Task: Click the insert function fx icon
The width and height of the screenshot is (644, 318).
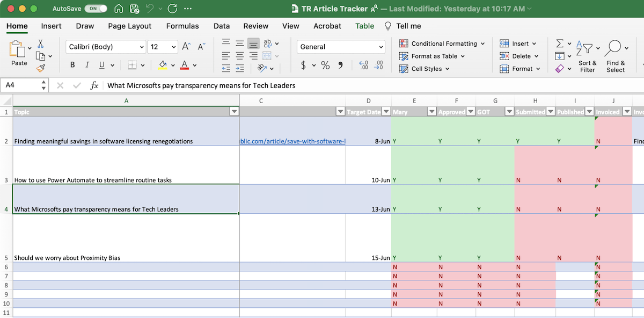Action: click(94, 85)
